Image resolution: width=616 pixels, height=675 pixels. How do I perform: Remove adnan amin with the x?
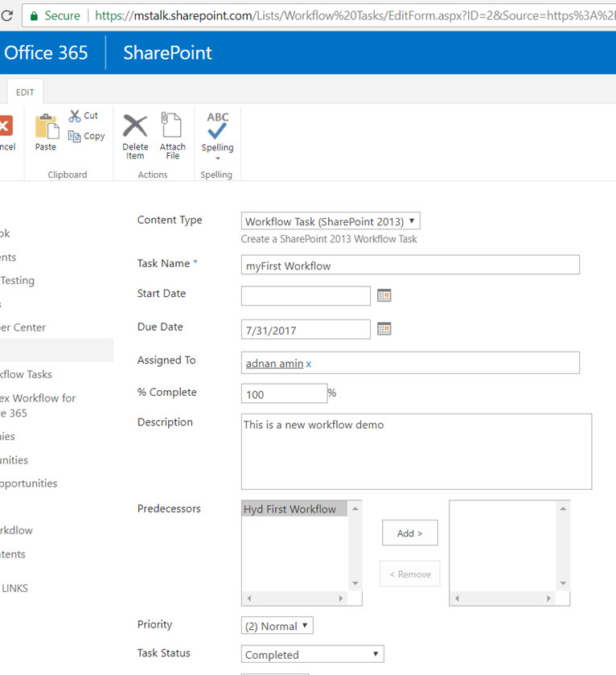pos(309,364)
